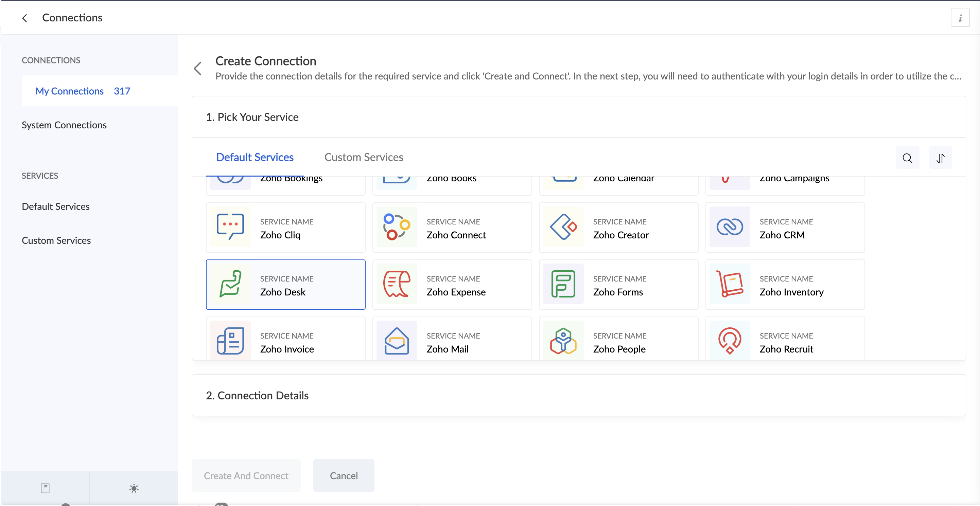Select the Zoho Desk service card
Image resolution: width=980 pixels, height=506 pixels.
tap(285, 284)
